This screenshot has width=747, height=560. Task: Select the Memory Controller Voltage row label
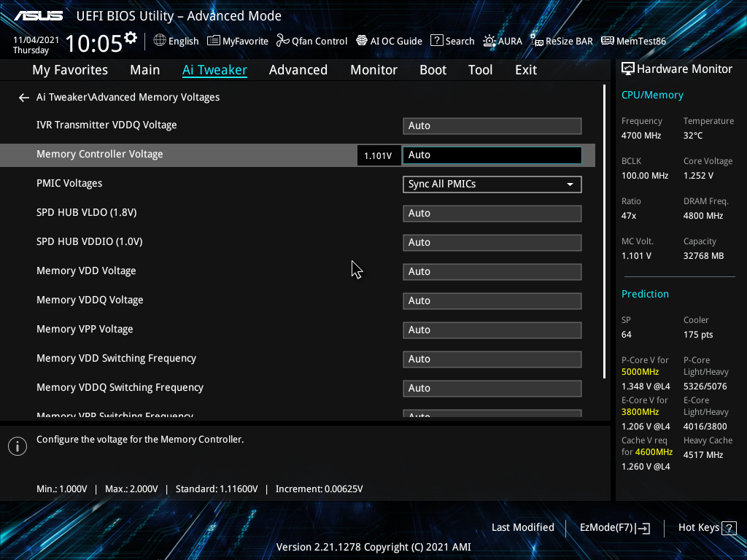pos(99,155)
